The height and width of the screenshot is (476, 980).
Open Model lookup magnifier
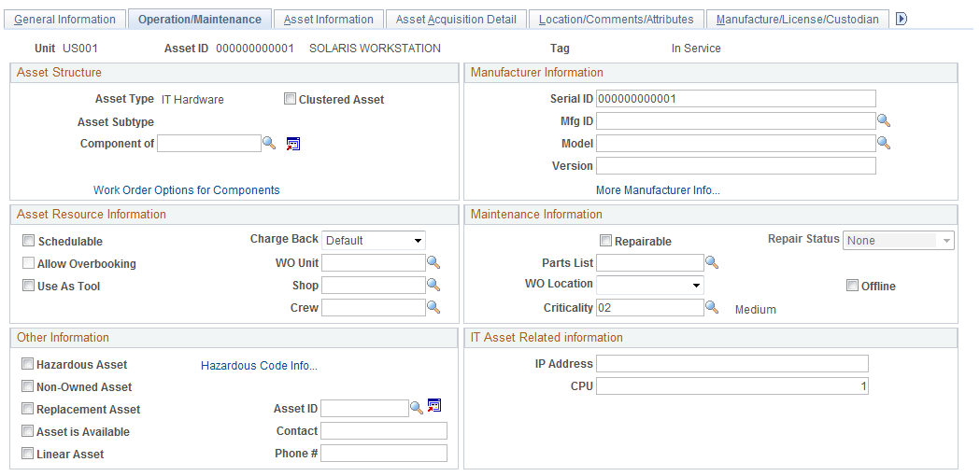tap(884, 143)
